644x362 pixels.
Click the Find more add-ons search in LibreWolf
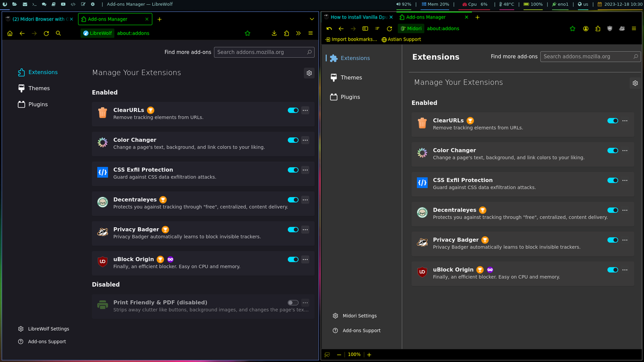tap(265, 52)
